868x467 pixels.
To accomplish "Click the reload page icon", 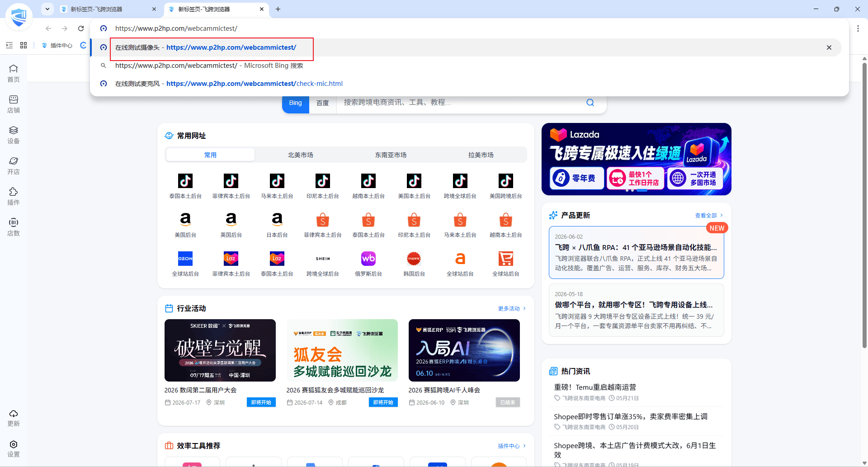I will tap(81, 28).
